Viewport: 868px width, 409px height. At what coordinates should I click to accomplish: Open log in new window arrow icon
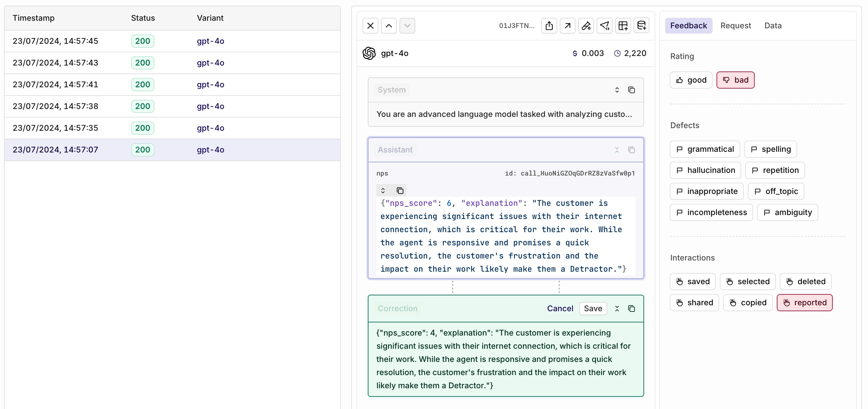coord(567,26)
